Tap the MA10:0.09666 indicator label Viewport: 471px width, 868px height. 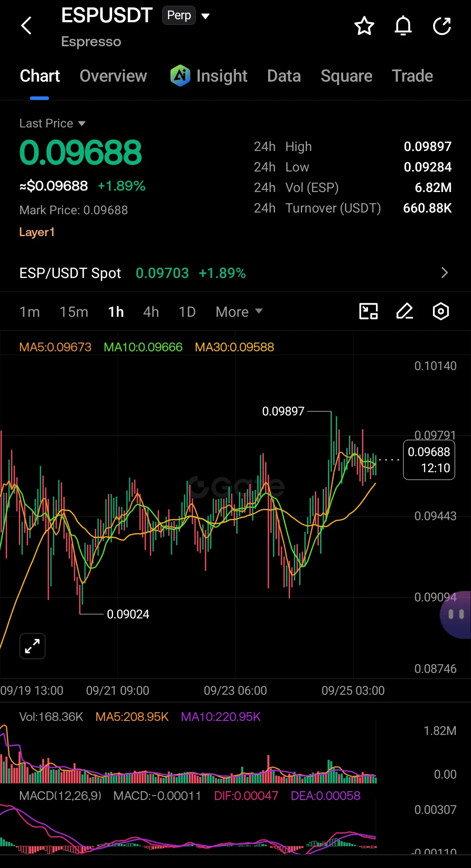click(143, 347)
